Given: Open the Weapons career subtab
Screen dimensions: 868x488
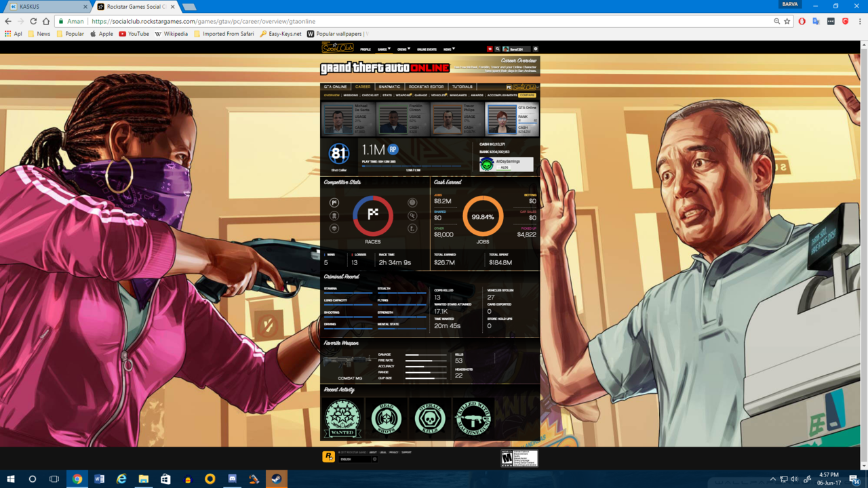Looking at the screenshot, I should click(403, 96).
